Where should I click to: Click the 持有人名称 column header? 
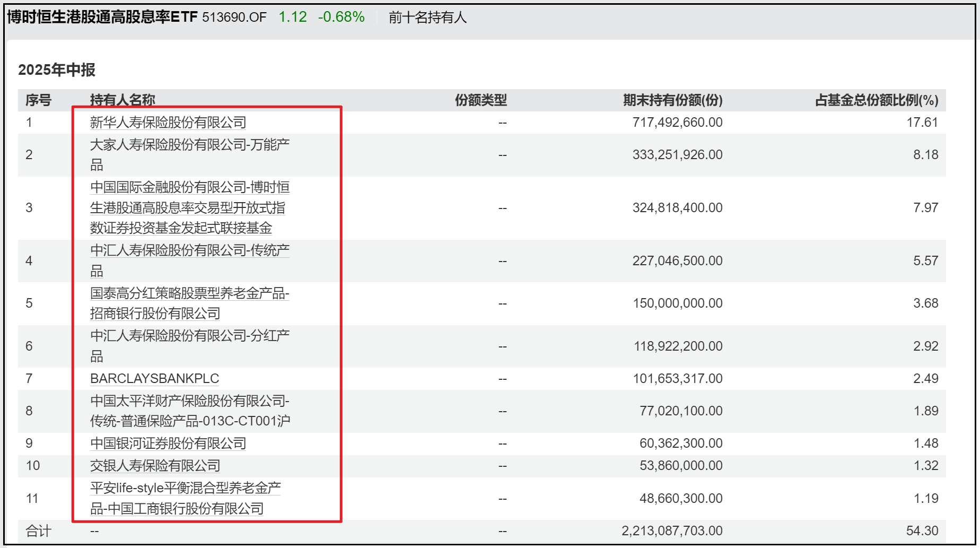click(x=122, y=100)
